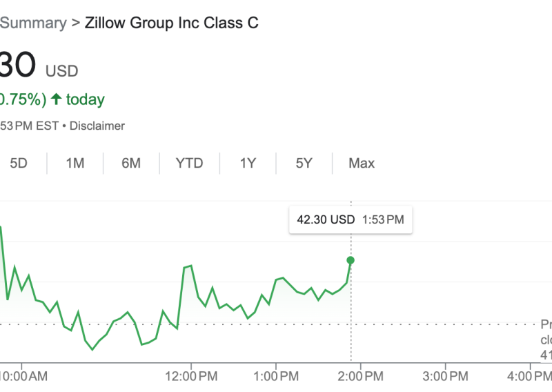The width and height of the screenshot is (552, 392).
Task: View the Max range chart
Action: pos(362,164)
